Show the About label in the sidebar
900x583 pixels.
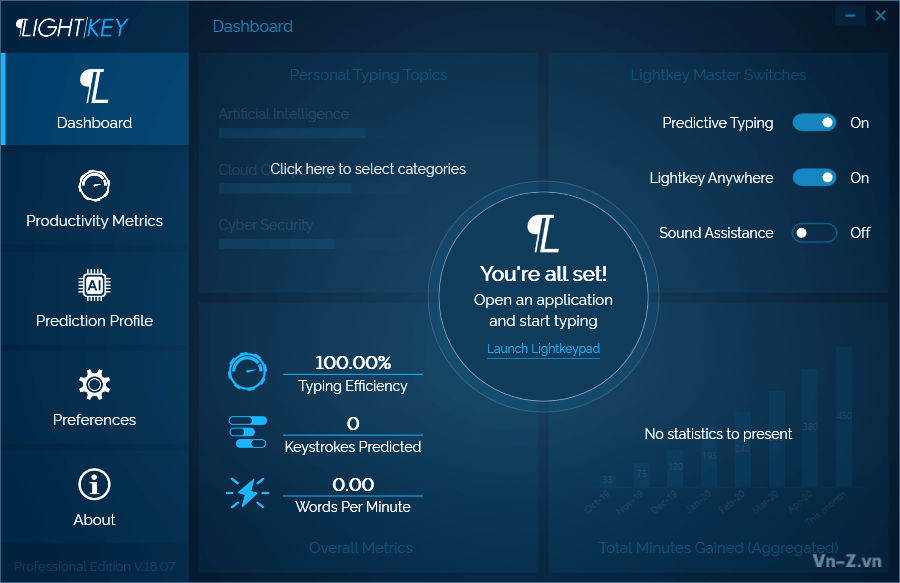point(94,520)
